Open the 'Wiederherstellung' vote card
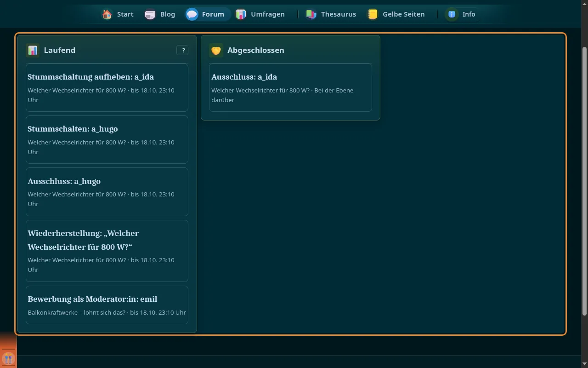Viewport: 588px width, 368px height. tap(107, 251)
